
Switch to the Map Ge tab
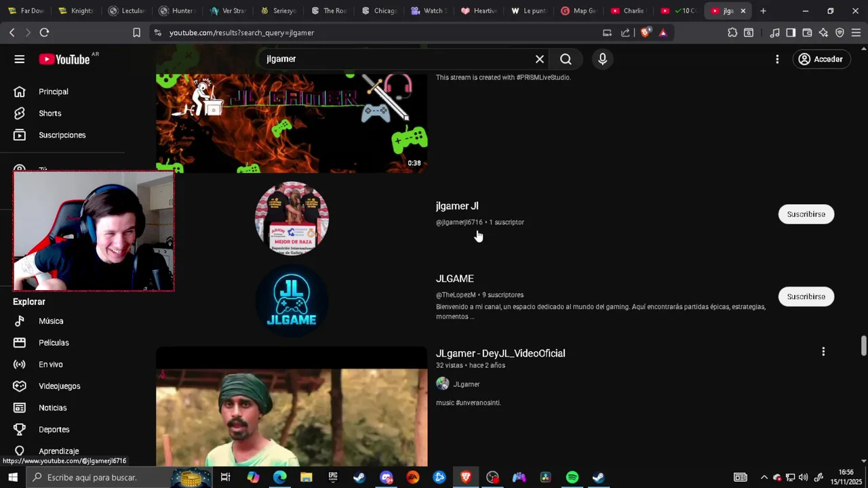(x=578, y=11)
